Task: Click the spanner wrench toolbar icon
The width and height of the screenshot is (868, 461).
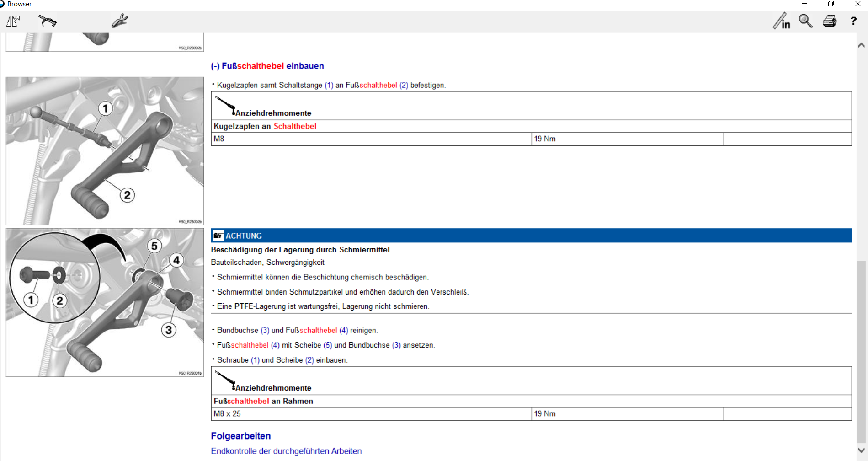Action: (x=119, y=21)
